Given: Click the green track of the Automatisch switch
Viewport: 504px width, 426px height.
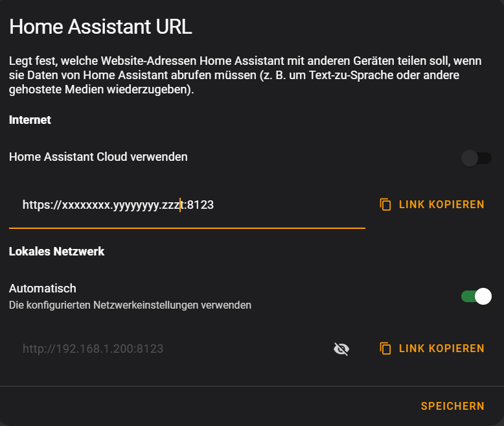Looking at the screenshot, I should coord(468,296).
